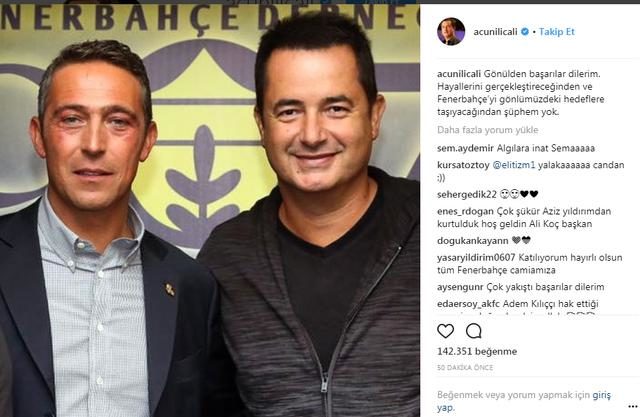Open the acunilicali profile avatar
The height and width of the screenshot is (417, 640).
tap(451, 31)
